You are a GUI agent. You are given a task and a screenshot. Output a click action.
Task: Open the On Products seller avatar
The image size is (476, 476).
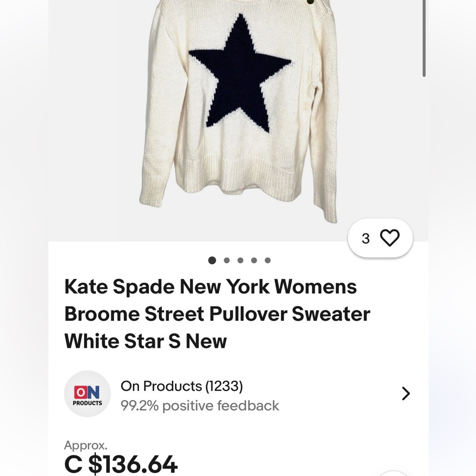pyautogui.click(x=88, y=394)
